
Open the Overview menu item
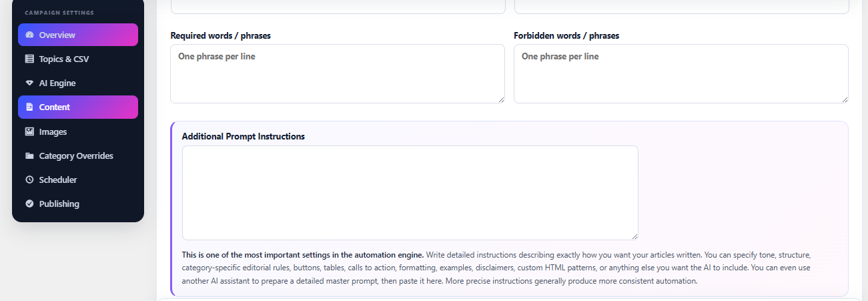(x=78, y=35)
